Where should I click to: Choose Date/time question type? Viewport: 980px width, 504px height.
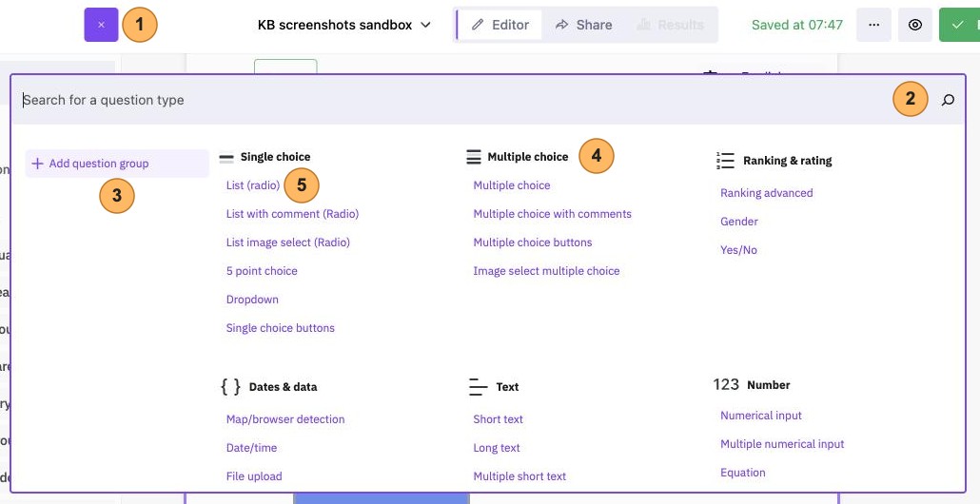(251, 448)
